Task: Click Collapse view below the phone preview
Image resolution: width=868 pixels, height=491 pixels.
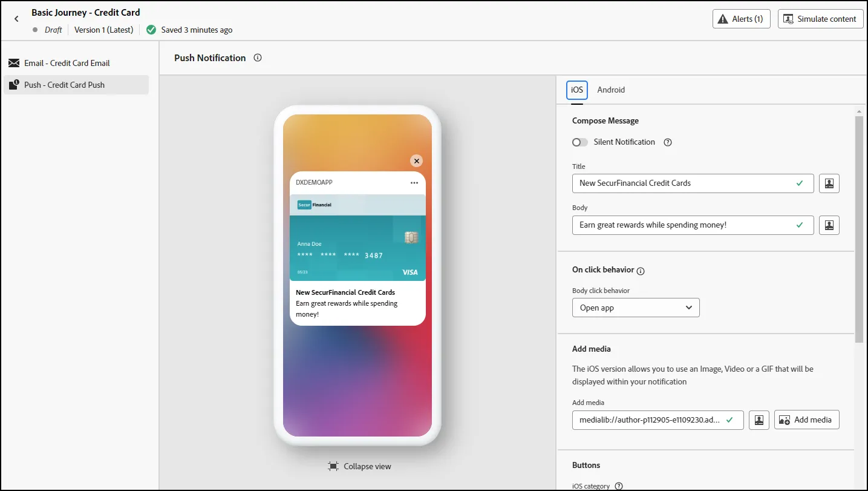Action: pos(359,467)
